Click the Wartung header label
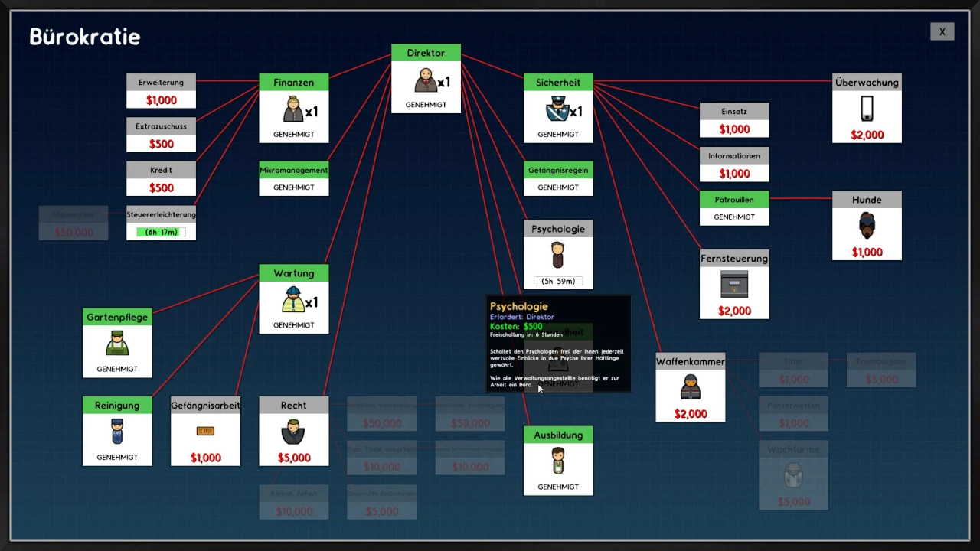Image resolution: width=980 pixels, height=551 pixels. click(294, 273)
